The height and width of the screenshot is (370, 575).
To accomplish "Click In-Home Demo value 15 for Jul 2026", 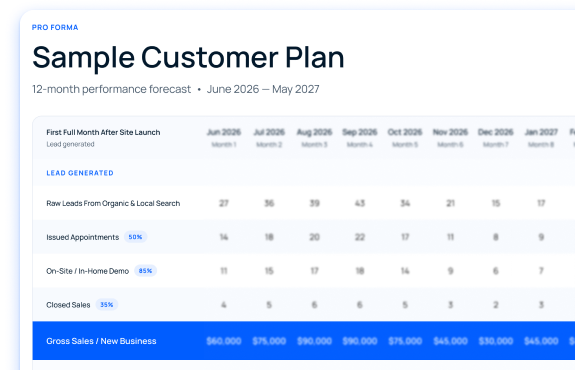I will (269, 271).
